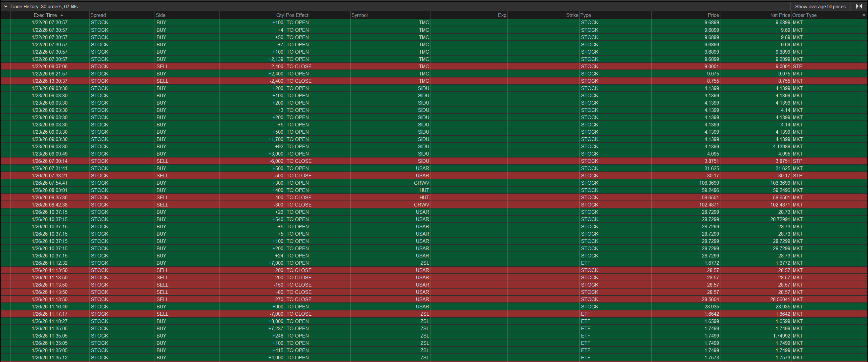
Task: Collapse the Trade History section chevron
Action: pyautogui.click(x=5, y=6)
